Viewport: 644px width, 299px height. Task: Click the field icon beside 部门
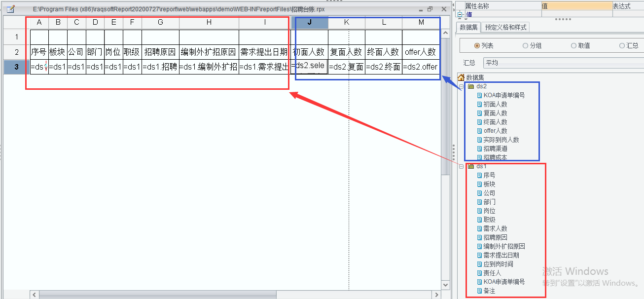[x=479, y=202]
